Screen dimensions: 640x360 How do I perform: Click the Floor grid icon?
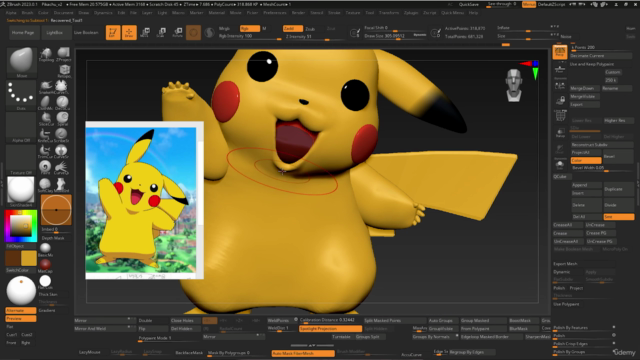[560, 69]
